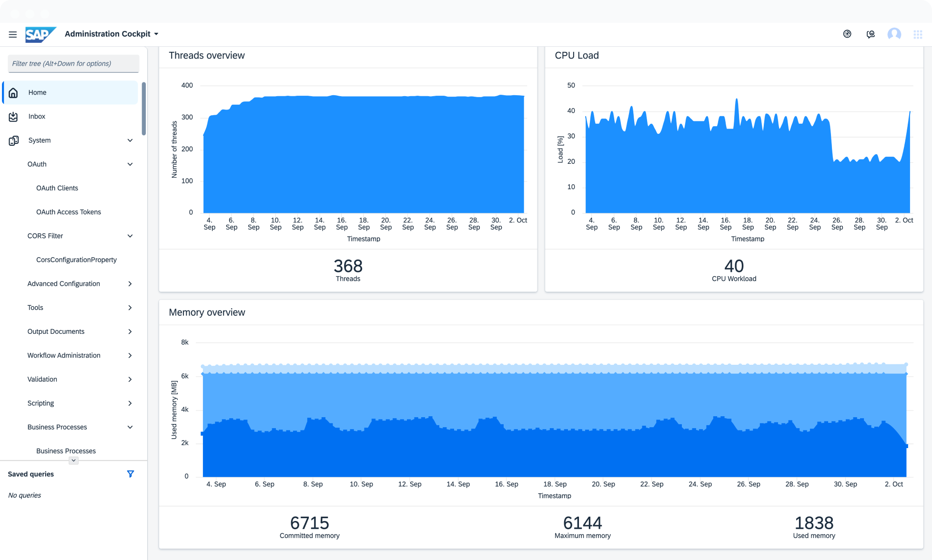Screen dimensions: 932x560
Task: Collapse the System node chevron
Action: [x=130, y=140]
